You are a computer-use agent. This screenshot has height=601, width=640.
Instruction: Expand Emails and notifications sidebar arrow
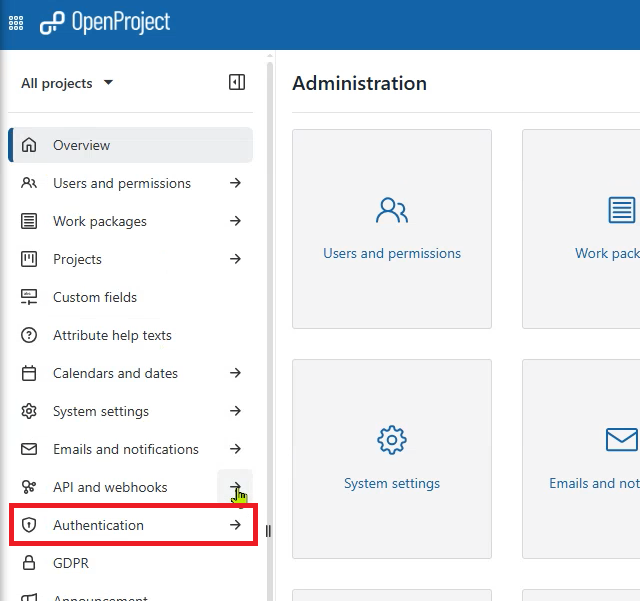coord(235,449)
